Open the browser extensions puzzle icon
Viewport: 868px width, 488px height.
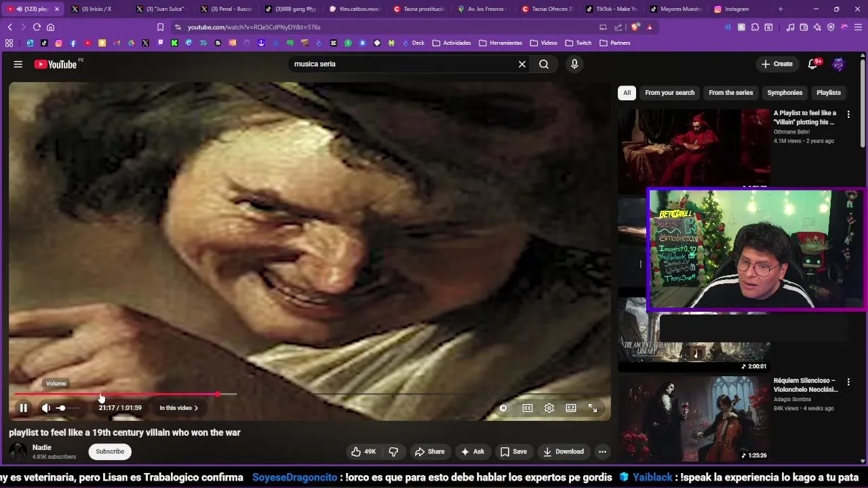(x=755, y=27)
